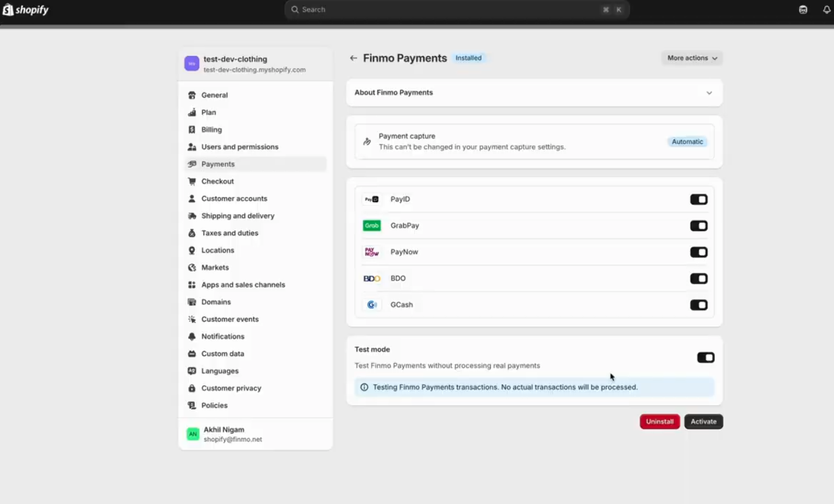
Task: Toggle the GCash payment method switch
Action: point(698,304)
